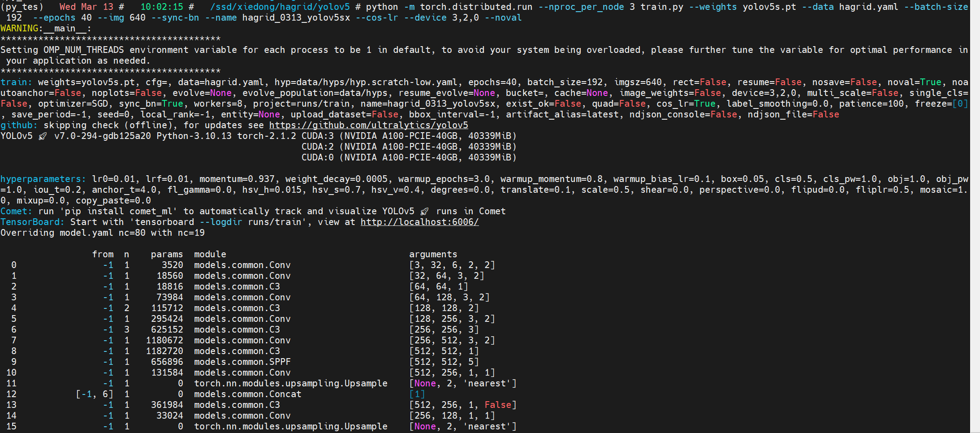
Task: Click the 'train:' label
Action: [16, 82]
